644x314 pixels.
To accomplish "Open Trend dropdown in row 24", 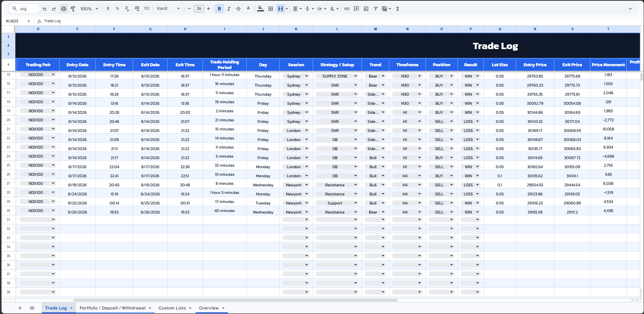I will (383, 158).
